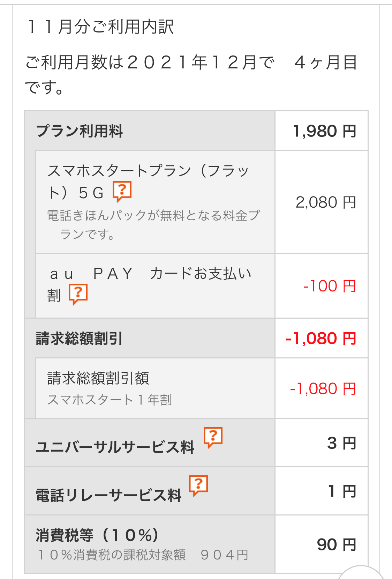The height and width of the screenshot is (579, 392).
Task: Click the プラン利用料 section header
Action: (x=80, y=131)
